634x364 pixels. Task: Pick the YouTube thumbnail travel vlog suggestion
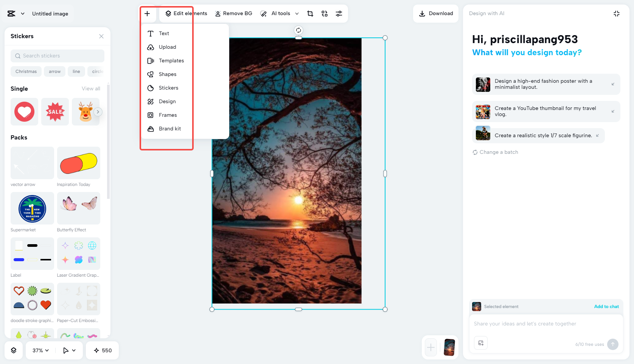click(x=546, y=112)
